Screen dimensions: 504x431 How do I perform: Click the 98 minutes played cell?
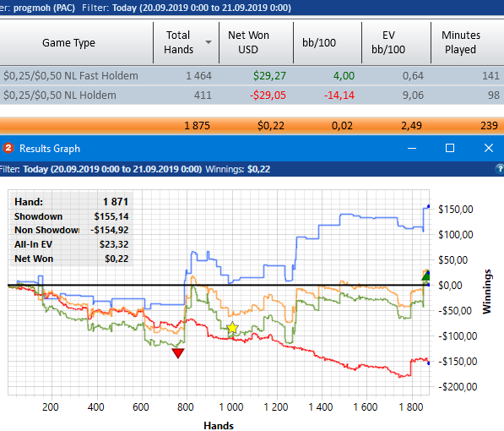pos(493,95)
